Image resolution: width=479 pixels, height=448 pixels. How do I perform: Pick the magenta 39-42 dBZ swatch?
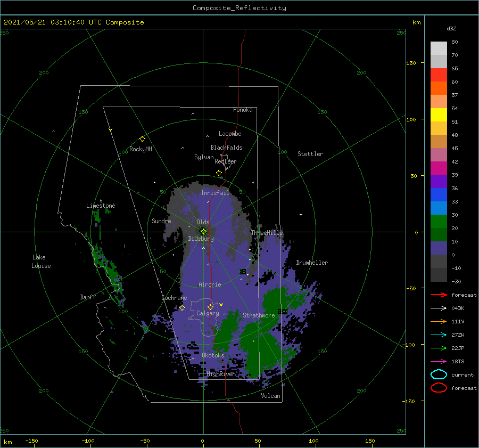click(x=439, y=168)
